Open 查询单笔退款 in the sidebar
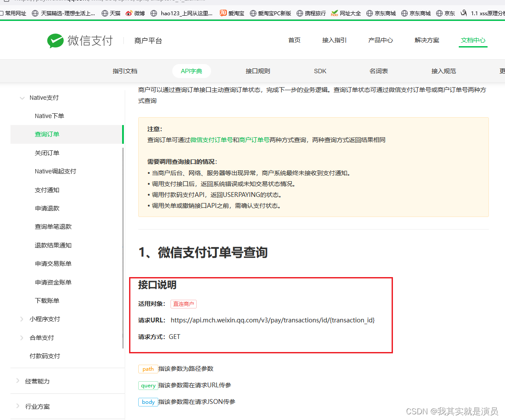 click(53, 227)
